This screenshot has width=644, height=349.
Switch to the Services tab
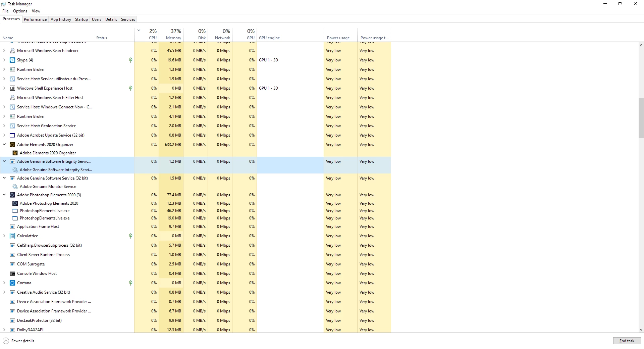[128, 19]
